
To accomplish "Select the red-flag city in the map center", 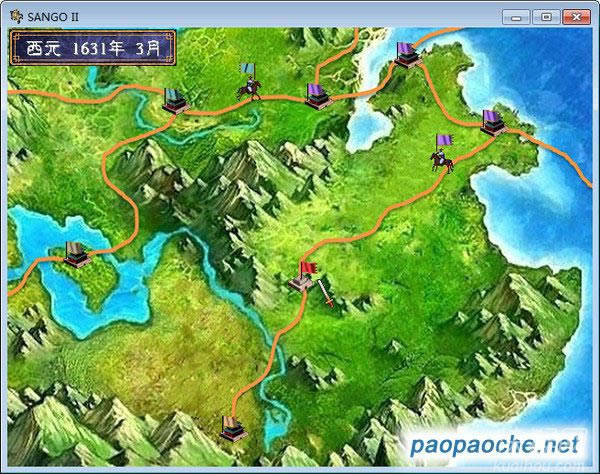I will point(304,279).
